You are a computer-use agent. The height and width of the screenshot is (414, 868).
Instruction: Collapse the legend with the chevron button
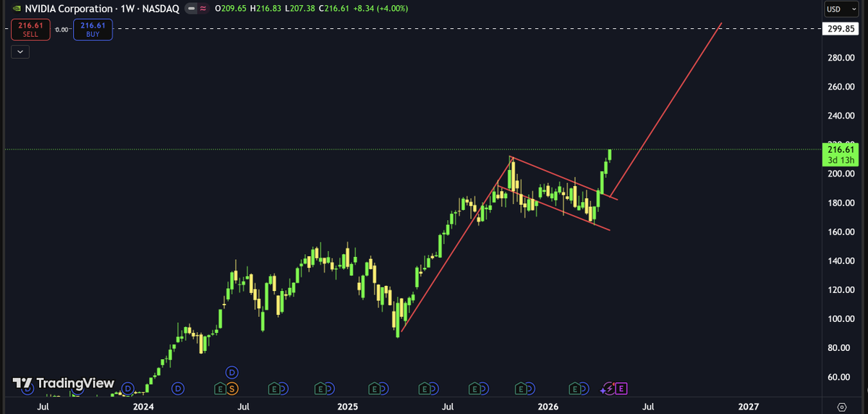[x=20, y=51]
